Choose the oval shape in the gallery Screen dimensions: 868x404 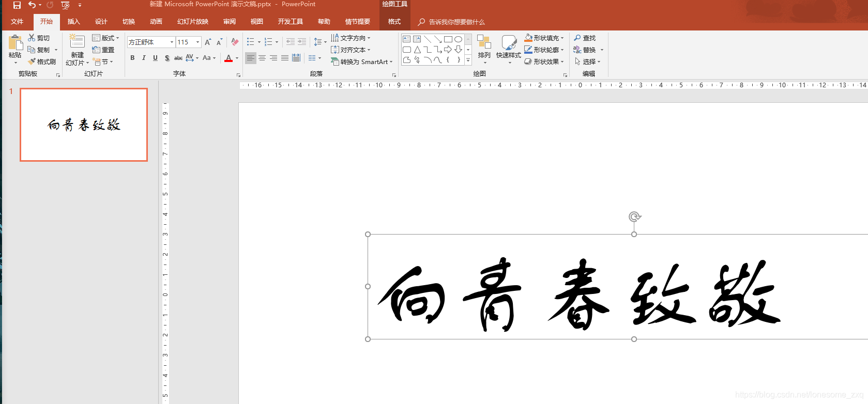click(458, 39)
